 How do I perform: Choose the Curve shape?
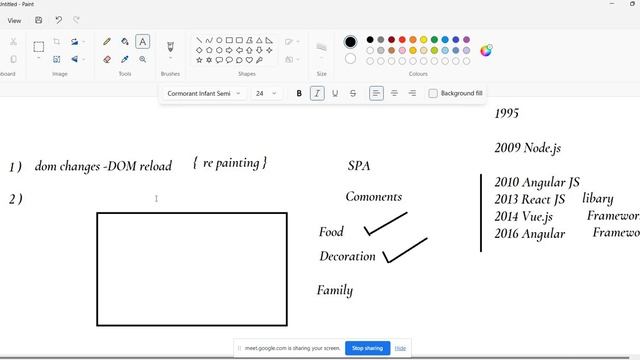(209, 40)
